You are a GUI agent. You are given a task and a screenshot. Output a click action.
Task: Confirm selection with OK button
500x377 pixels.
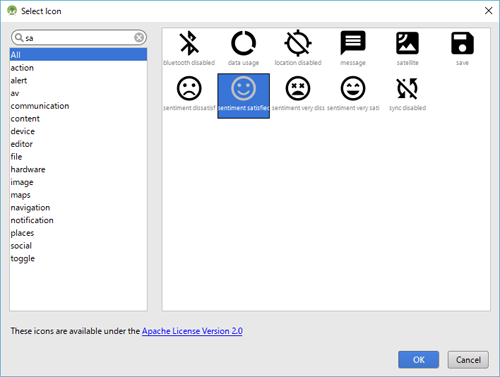[x=418, y=360]
